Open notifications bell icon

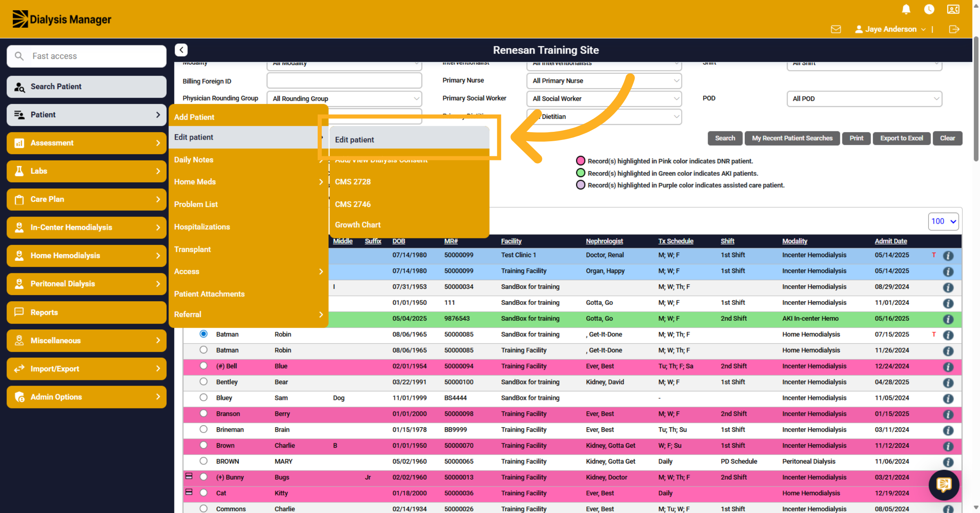(906, 9)
